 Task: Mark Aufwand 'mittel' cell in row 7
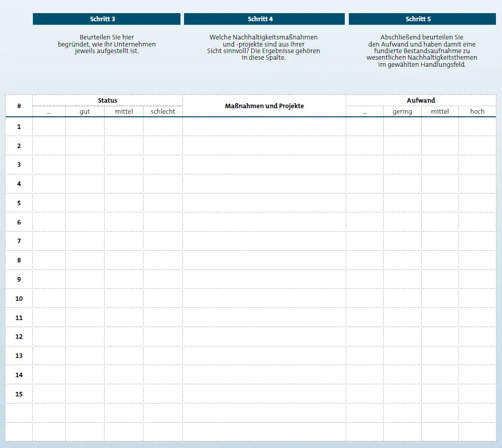tap(440, 241)
